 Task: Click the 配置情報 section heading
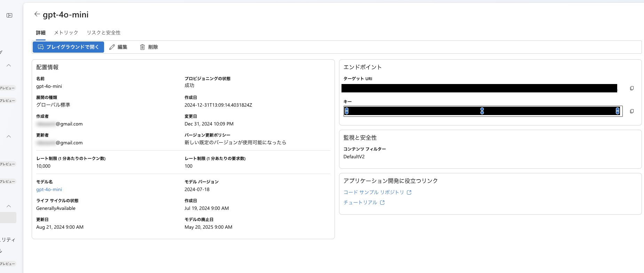47,67
